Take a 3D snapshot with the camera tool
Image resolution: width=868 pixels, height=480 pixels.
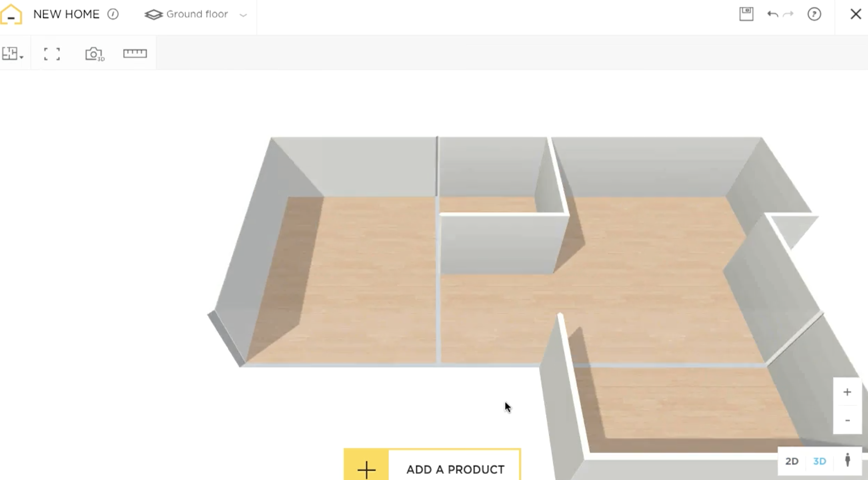pos(94,53)
